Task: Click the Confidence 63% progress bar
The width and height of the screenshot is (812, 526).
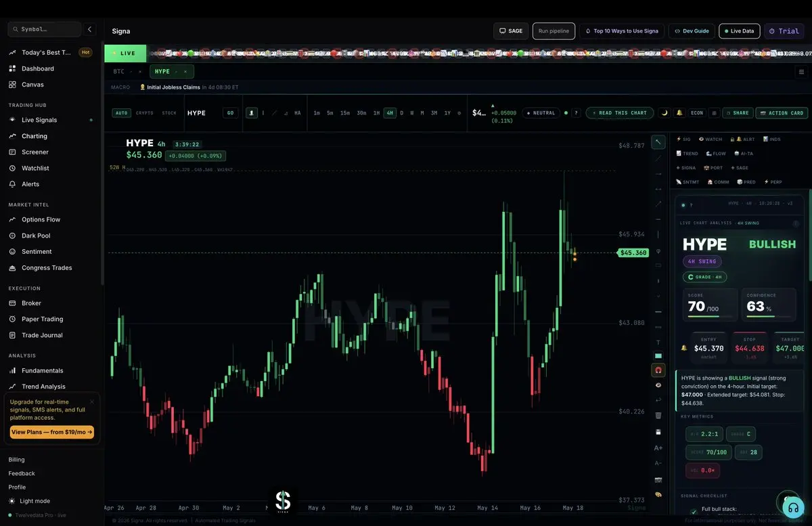Action: 769,315
